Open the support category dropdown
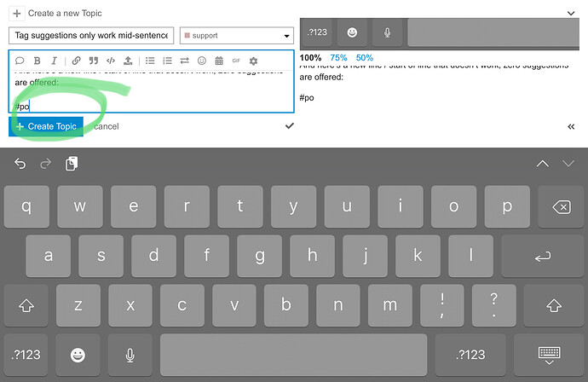Screen dimensions: 588x382 [x=237, y=36]
